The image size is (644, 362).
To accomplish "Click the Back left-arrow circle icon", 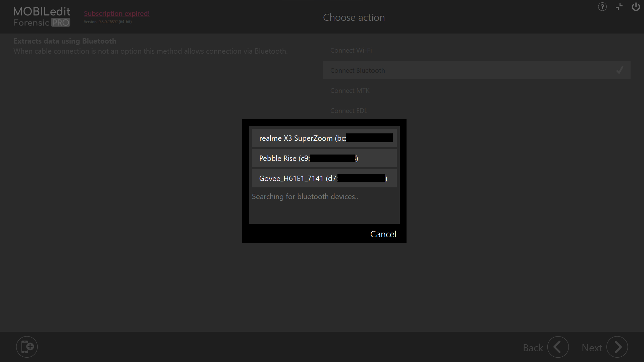I will click(558, 347).
